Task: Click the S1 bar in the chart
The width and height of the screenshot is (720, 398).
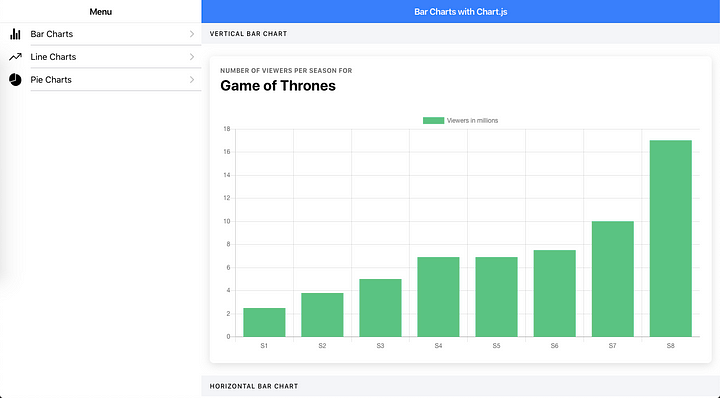Action: coord(264,322)
